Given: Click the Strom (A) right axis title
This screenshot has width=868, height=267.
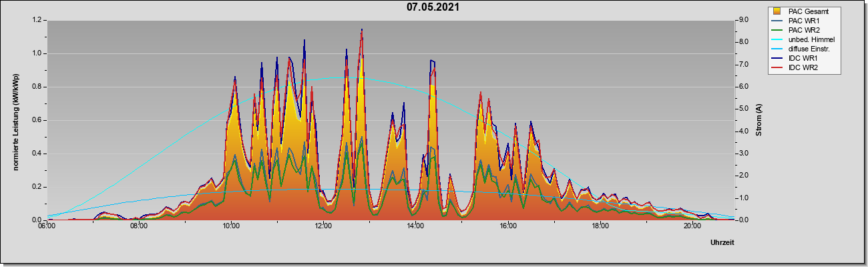Looking at the screenshot, I should pos(759,120).
